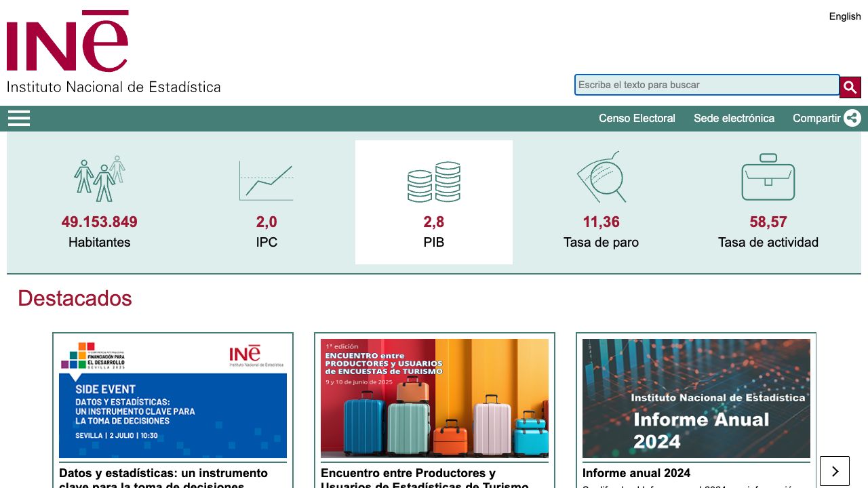Click the magnifying glass search button
868x488 pixels.
[x=850, y=87]
